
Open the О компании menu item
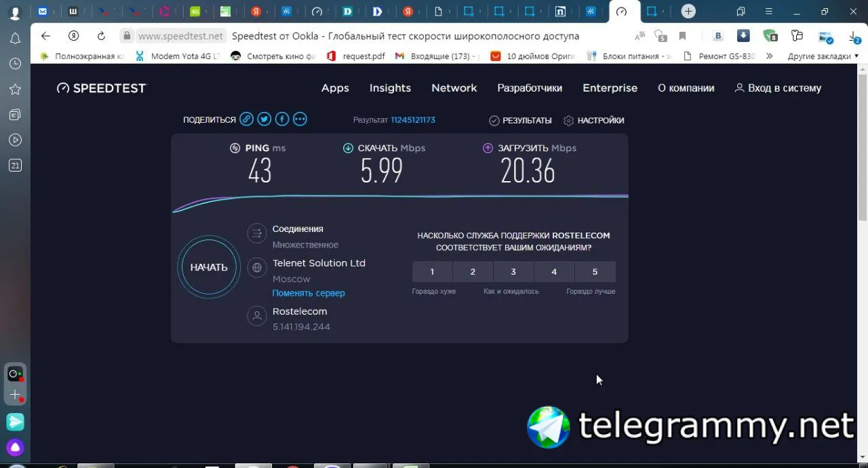click(x=686, y=88)
